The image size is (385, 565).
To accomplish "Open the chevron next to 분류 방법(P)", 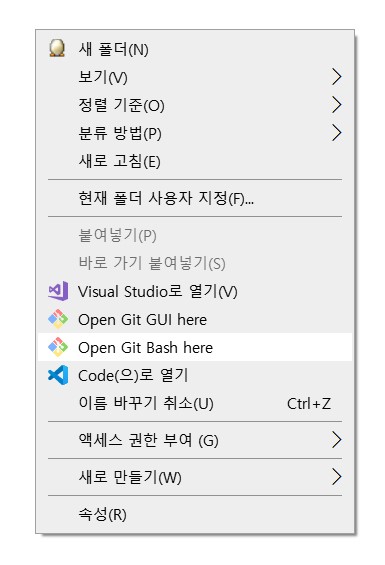I will tap(336, 133).
